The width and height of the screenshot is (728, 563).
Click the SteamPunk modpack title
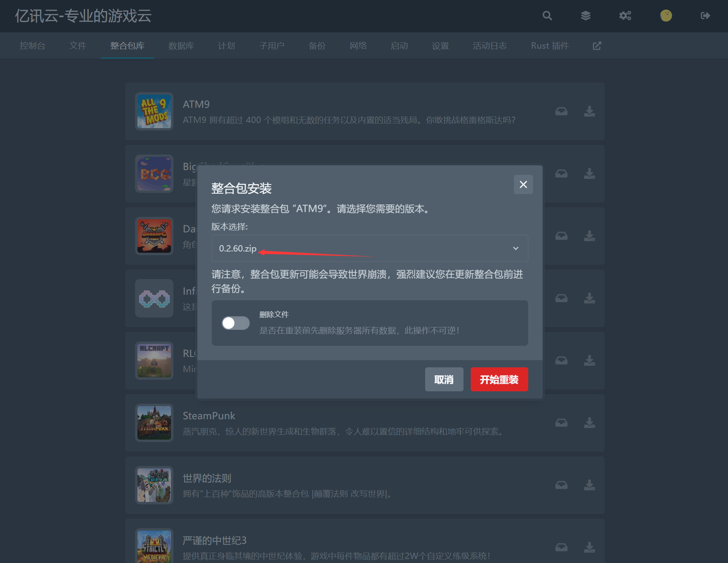209,416
